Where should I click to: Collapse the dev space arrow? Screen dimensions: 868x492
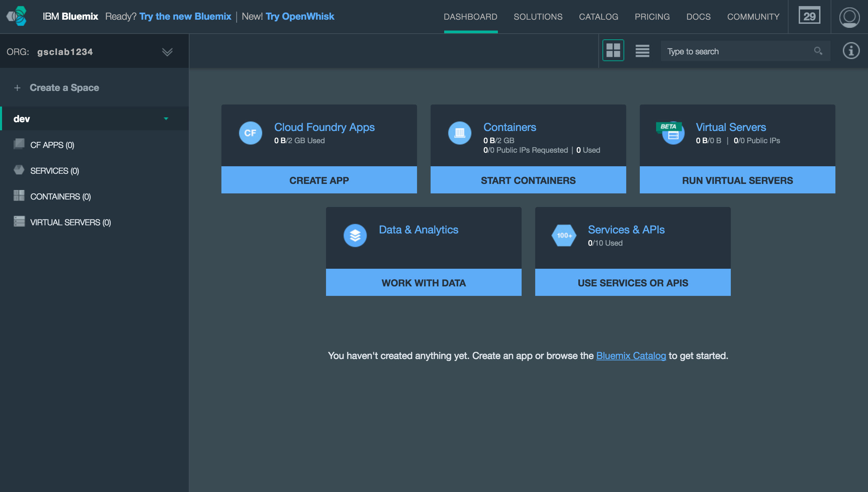point(166,119)
